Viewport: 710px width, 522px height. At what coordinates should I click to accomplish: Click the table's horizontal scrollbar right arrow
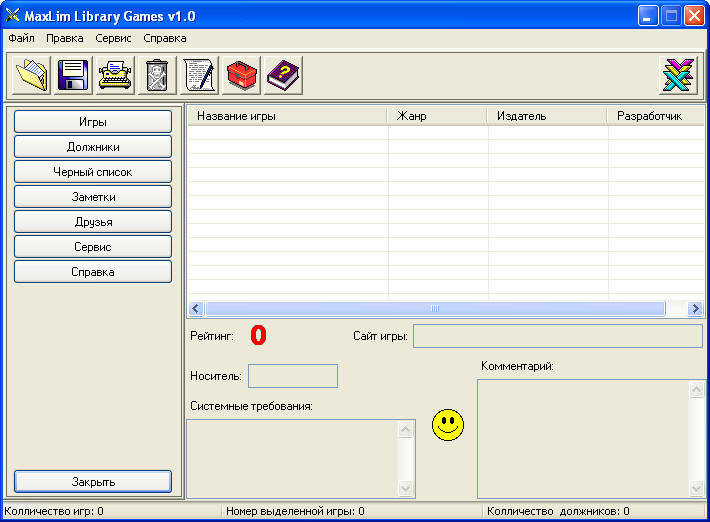tap(695, 309)
